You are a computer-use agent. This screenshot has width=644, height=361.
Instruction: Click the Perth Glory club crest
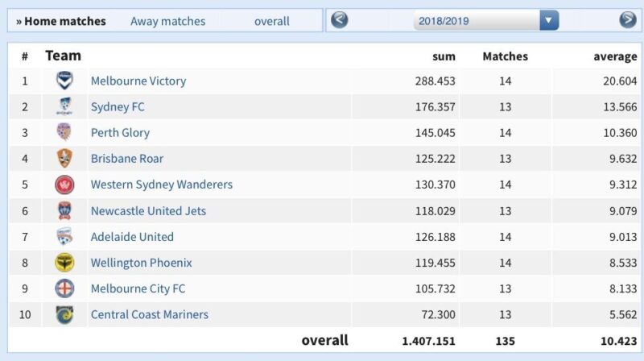(x=64, y=133)
